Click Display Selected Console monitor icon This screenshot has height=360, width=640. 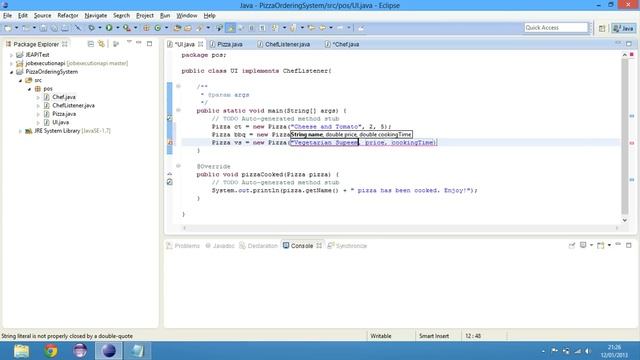(x=583, y=245)
